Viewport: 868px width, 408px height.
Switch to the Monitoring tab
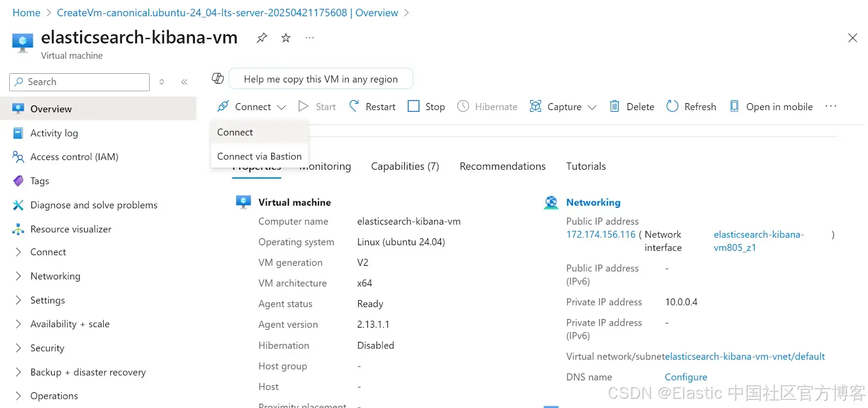[325, 167]
